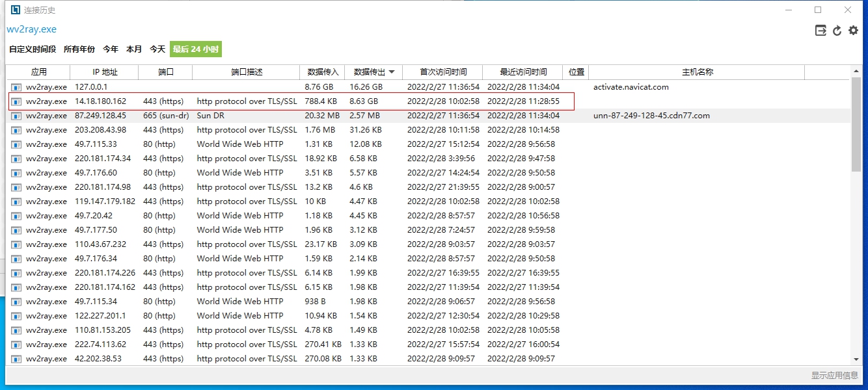Sort by the 首次访问时间 column header
The height and width of the screenshot is (390, 868).
click(443, 72)
